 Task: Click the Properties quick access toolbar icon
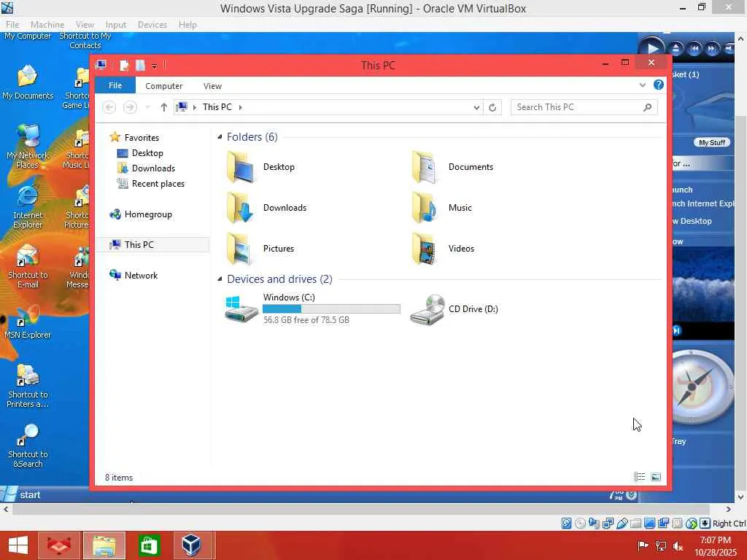pyautogui.click(x=124, y=65)
